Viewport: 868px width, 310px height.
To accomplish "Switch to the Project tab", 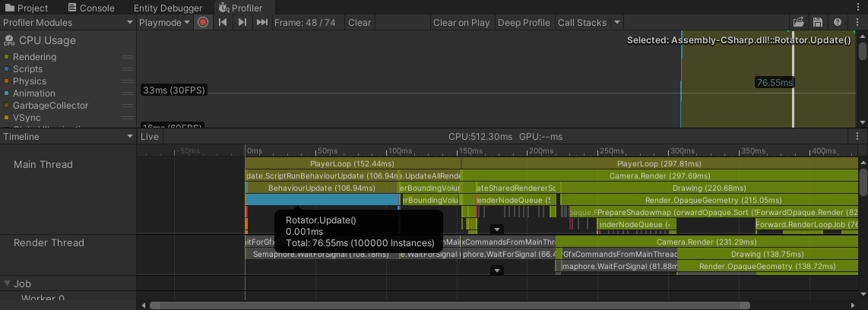I will tap(27, 8).
